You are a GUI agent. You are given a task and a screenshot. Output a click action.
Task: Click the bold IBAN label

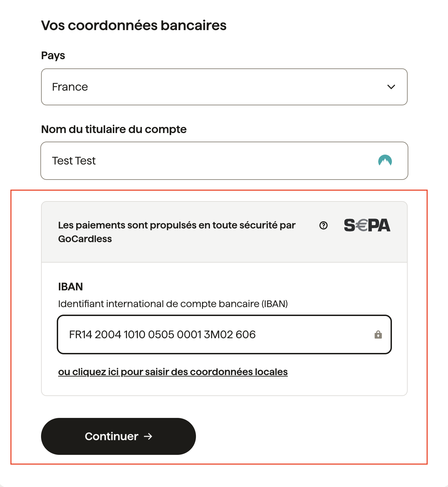70,287
